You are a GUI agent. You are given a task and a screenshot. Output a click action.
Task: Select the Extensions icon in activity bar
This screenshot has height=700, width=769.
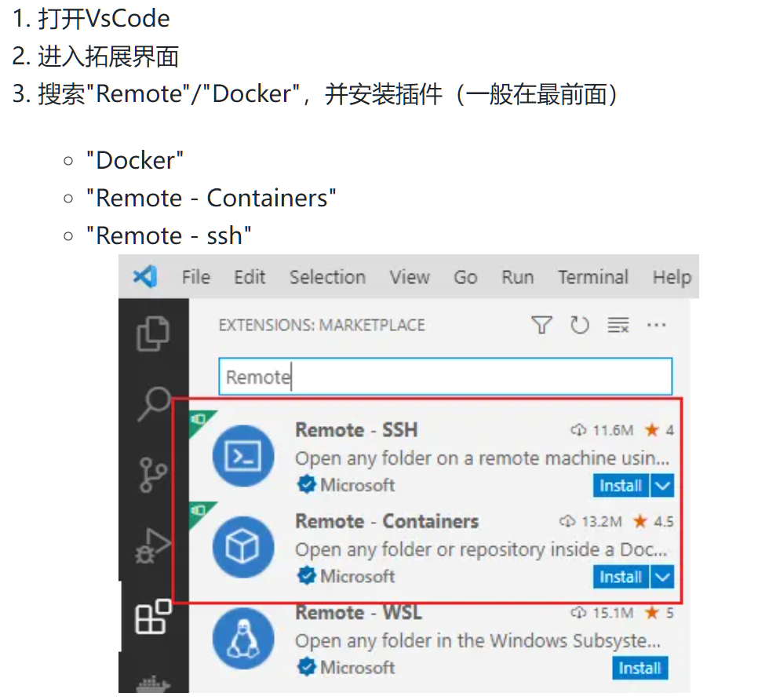coord(153,616)
